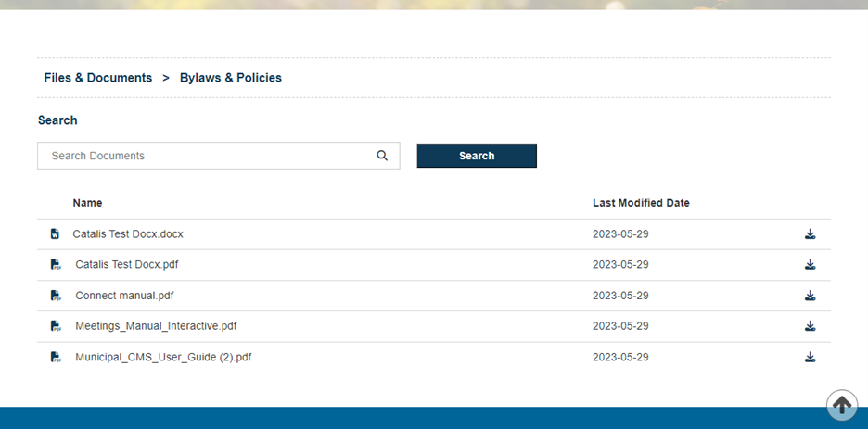Focus the Search Documents input field
The image size is (868, 429).
(x=209, y=156)
